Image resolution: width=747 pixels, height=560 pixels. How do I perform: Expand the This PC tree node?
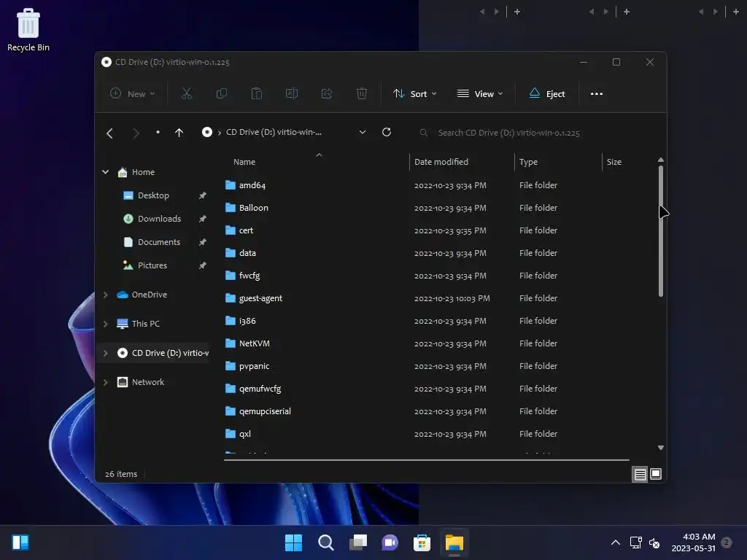[x=105, y=324]
